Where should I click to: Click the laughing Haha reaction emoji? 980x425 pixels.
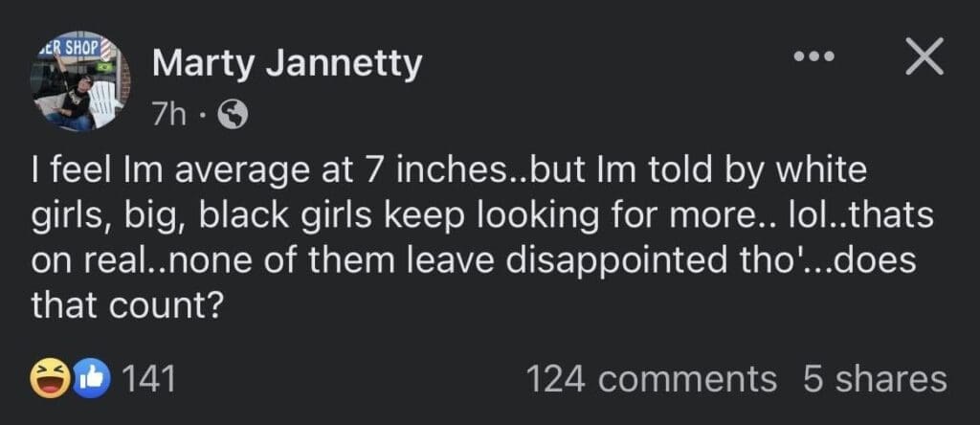tap(48, 379)
